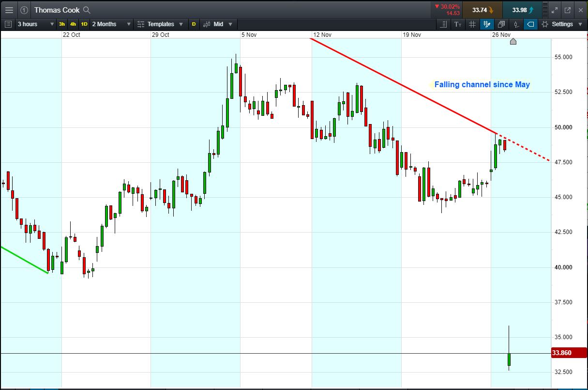Screen dimensions: 588x390
Task: Click the 22 Oct date axis label
Action: pyautogui.click(x=72, y=34)
